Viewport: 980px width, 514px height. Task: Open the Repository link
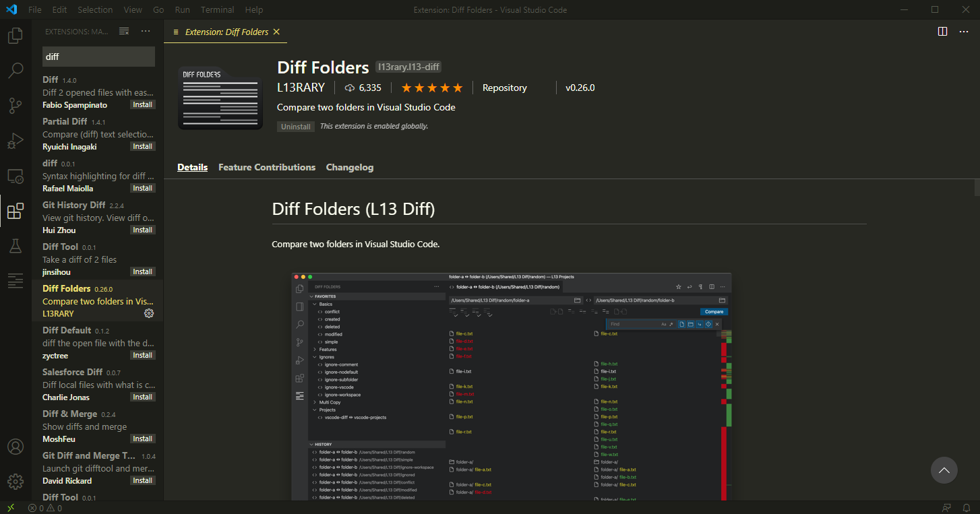tap(505, 88)
